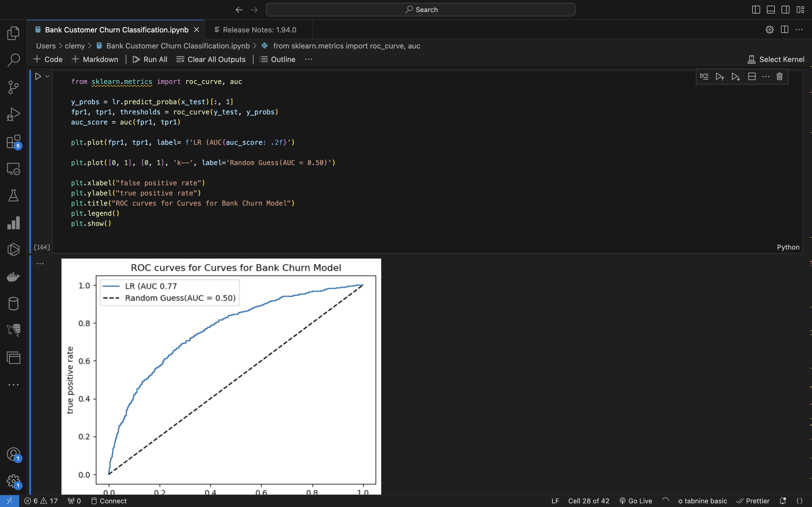Screen dimensions: 812x507
Task: Toggle the primary side bar layout
Action: tap(756, 10)
